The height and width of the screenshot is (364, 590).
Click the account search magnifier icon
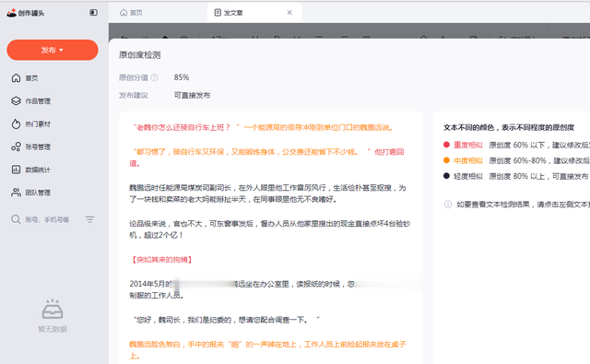pyautogui.click(x=16, y=219)
